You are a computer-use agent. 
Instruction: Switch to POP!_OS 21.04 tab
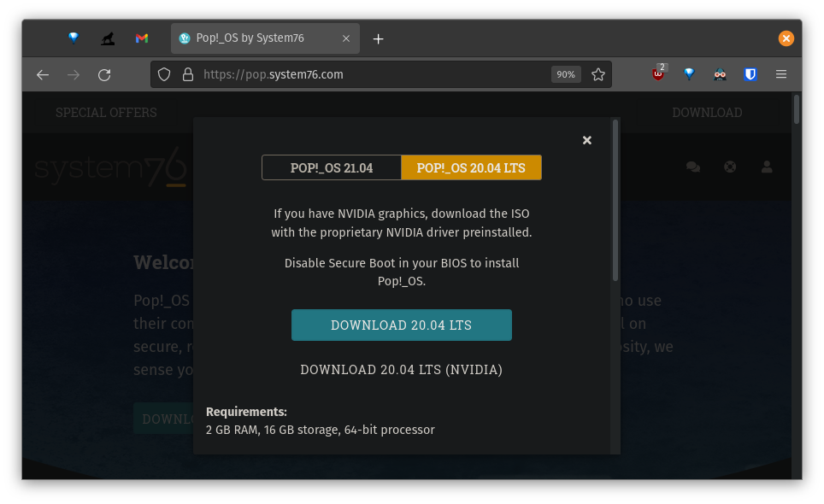(x=332, y=167)
